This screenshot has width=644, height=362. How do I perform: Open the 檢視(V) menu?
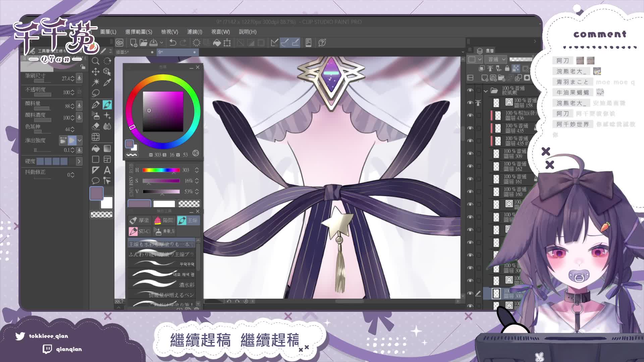(169, 32)
